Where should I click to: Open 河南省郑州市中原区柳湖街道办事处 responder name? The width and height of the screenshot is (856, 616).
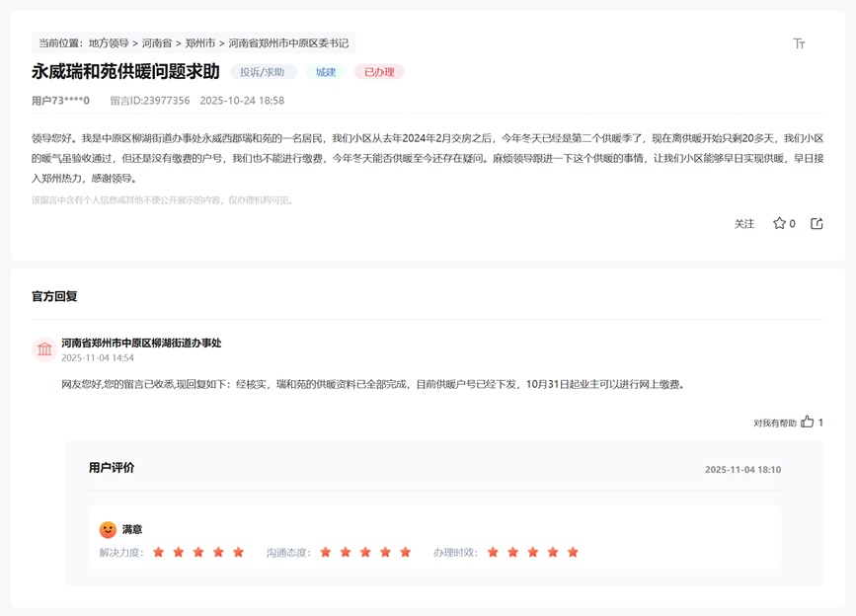[x=141, y=343]
